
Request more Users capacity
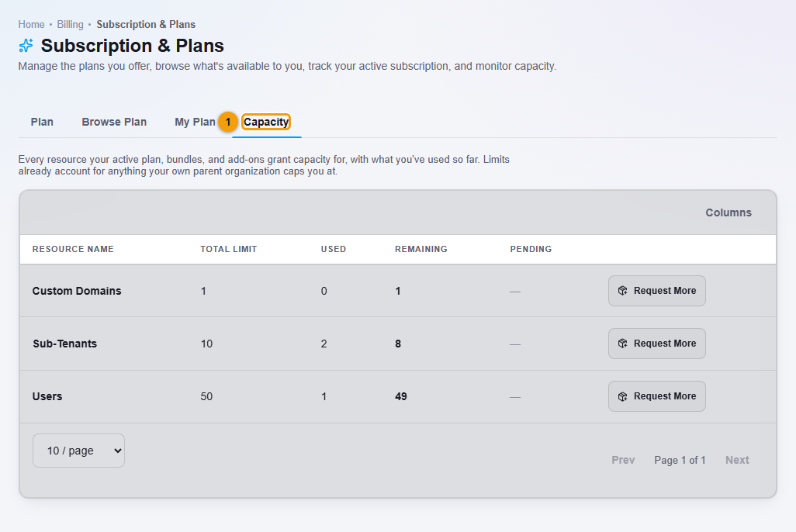coord(657,396)
